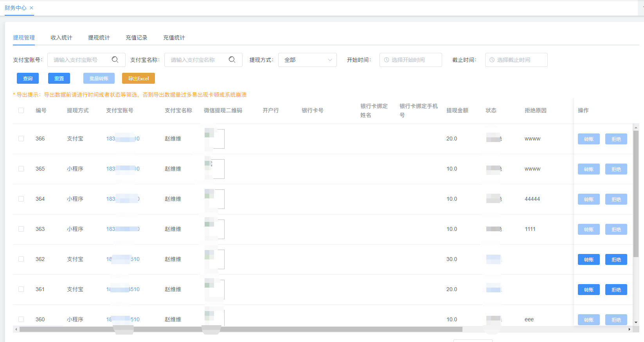Switch to the 收入统计 tab
Image resolution: width=644 pixels, height=342 pixels.
61,38
